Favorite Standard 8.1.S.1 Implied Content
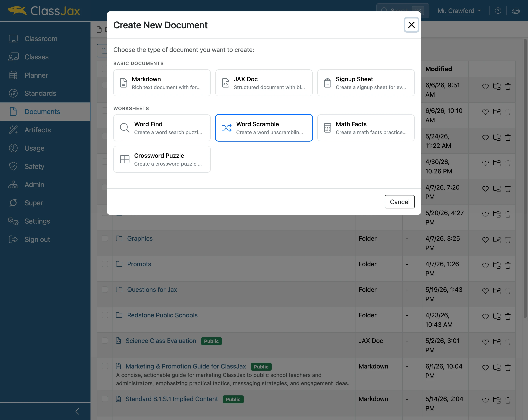This screenshot has height=420, width=528. point(485,400)
